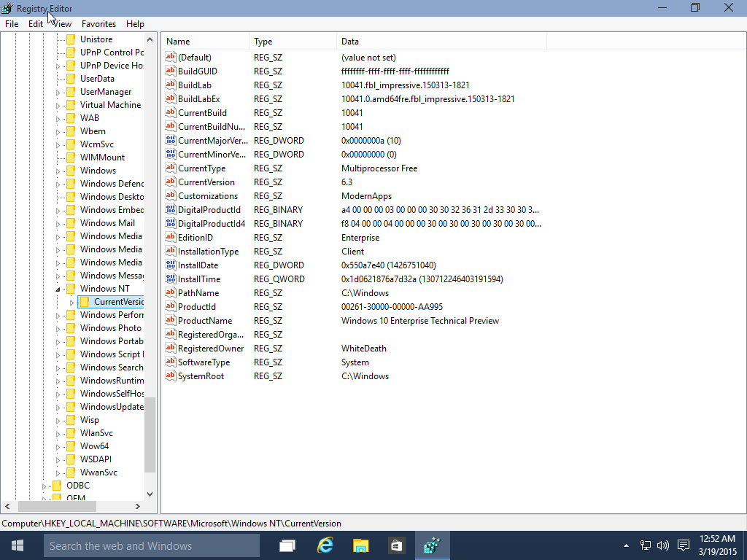The image size is (747, 560).
Task: Click the BuildGUID string value icon
Action: pyautogui.click(x=171, y=71)
